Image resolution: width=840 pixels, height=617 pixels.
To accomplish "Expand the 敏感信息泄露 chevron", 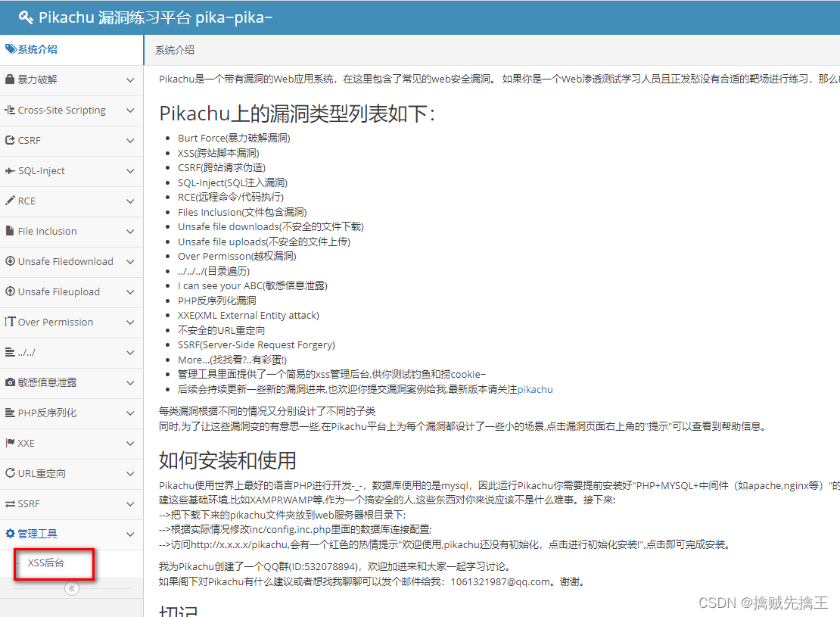I will [x=130, y=383].
